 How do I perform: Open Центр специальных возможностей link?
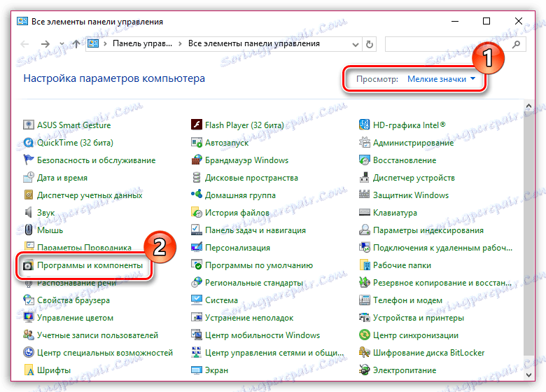point(105,353)
